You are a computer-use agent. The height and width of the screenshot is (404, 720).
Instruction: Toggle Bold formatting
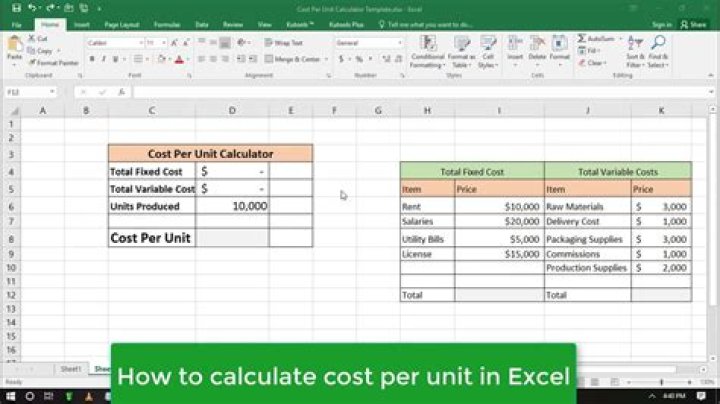[91, 59]
